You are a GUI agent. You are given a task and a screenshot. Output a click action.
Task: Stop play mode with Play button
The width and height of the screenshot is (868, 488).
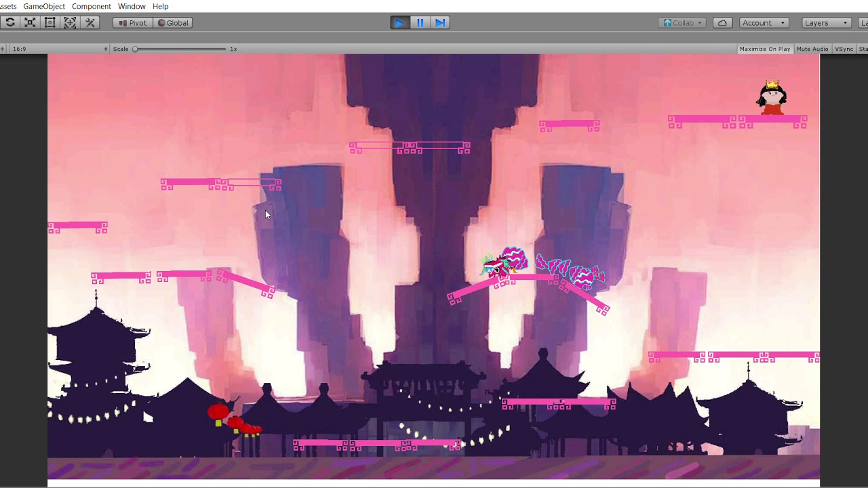pyautogui.click(x=399, y=22)
